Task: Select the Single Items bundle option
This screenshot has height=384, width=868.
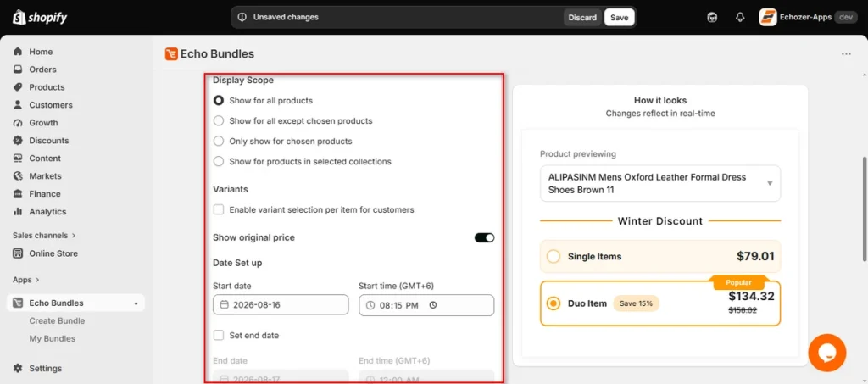Action: click(x=660, y=256)
